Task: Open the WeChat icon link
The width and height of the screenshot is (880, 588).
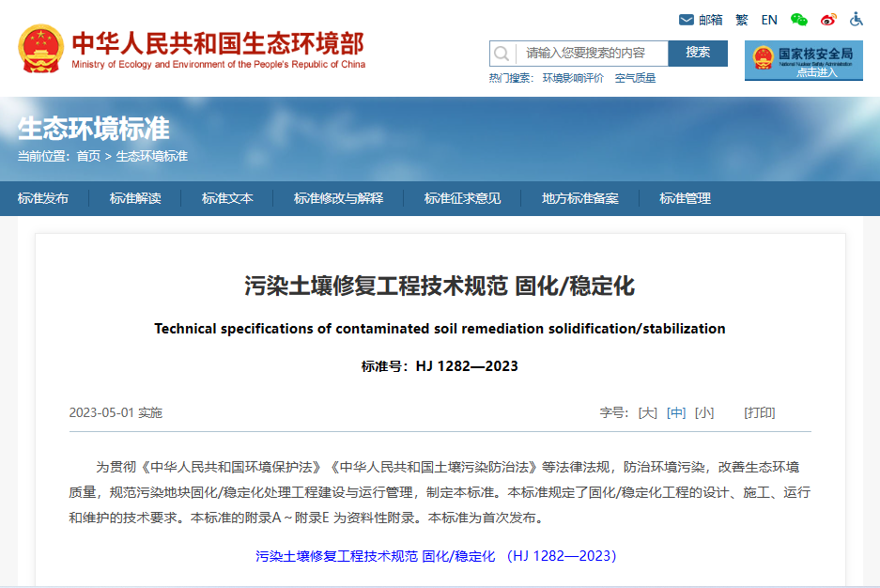Action: 798,20
